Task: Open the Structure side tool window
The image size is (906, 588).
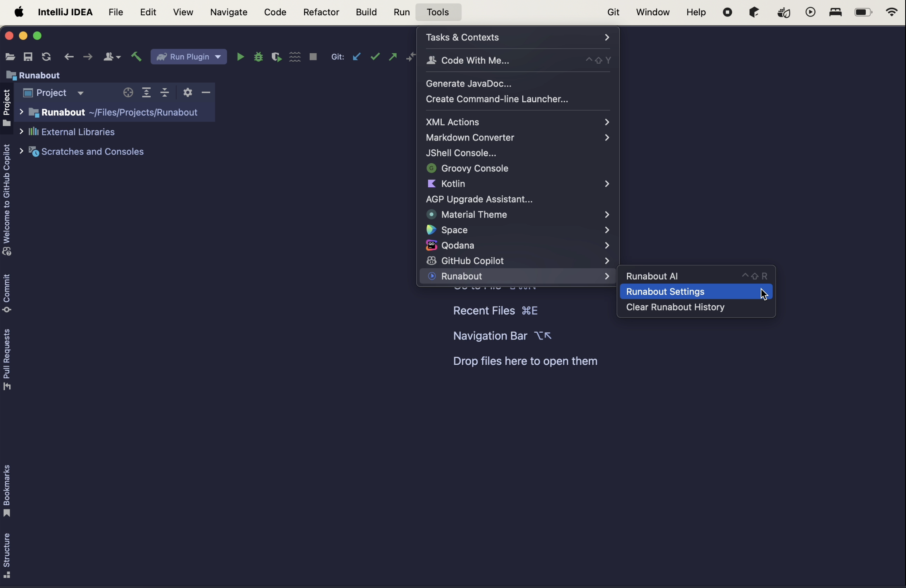Action: pos(7,556)
